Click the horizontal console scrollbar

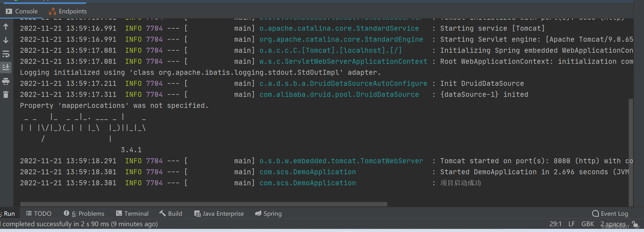[x=204, y=204]
